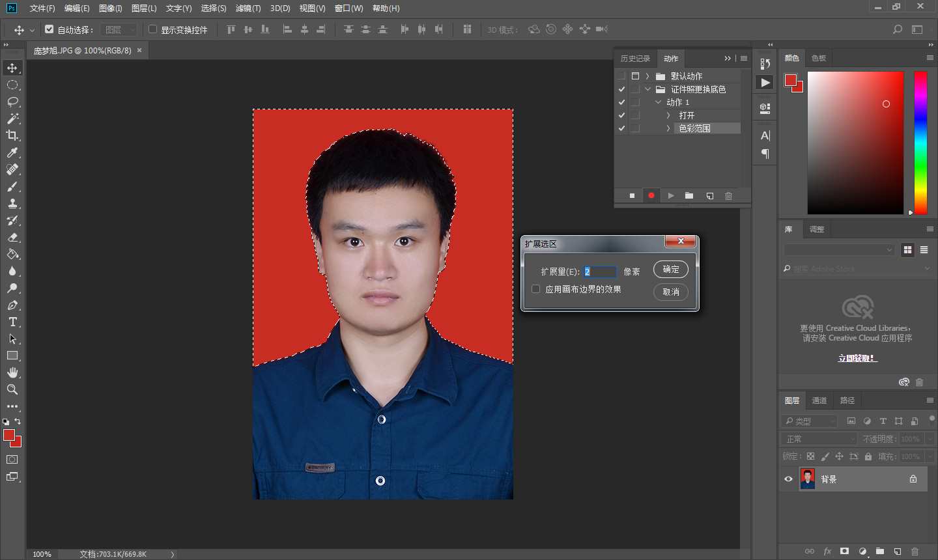Toggle checkmark for 动作 1
Viewport: 938px width, 560px height.
(x=621, y=102)
